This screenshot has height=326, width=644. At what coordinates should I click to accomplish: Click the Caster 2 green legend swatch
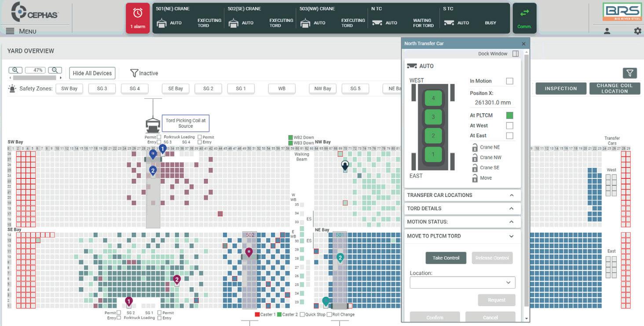point(279,315)
